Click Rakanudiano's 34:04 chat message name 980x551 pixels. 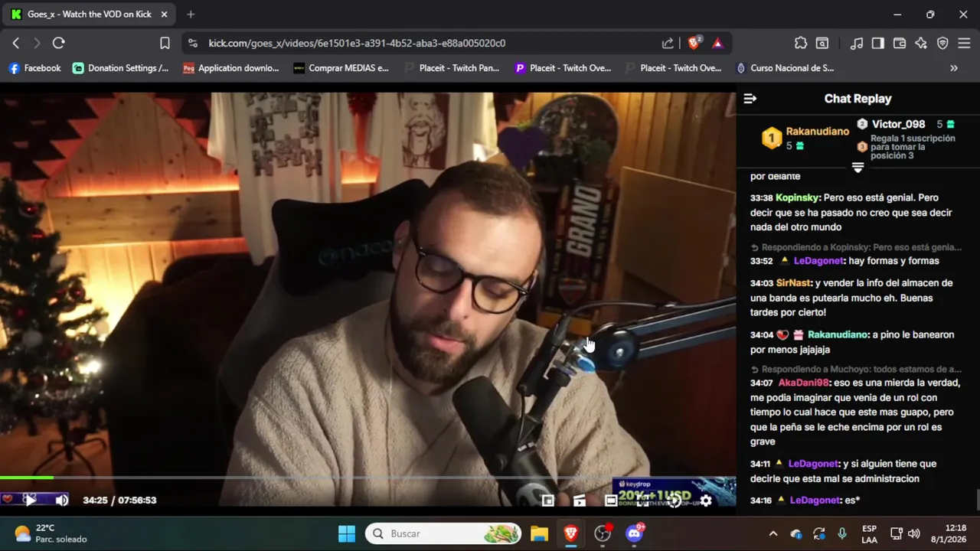click(x=838, y=334)
